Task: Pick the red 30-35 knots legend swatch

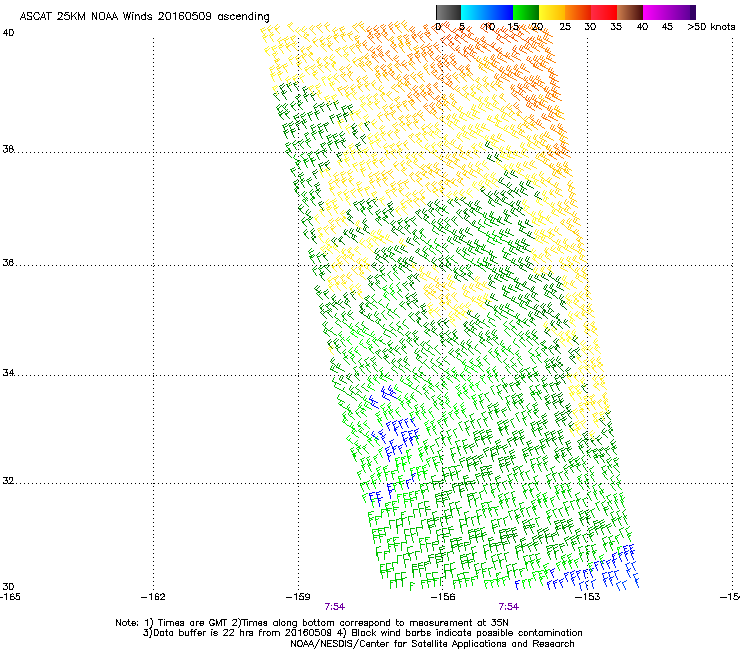Action: pyautogui.click(x=604, y=12)
